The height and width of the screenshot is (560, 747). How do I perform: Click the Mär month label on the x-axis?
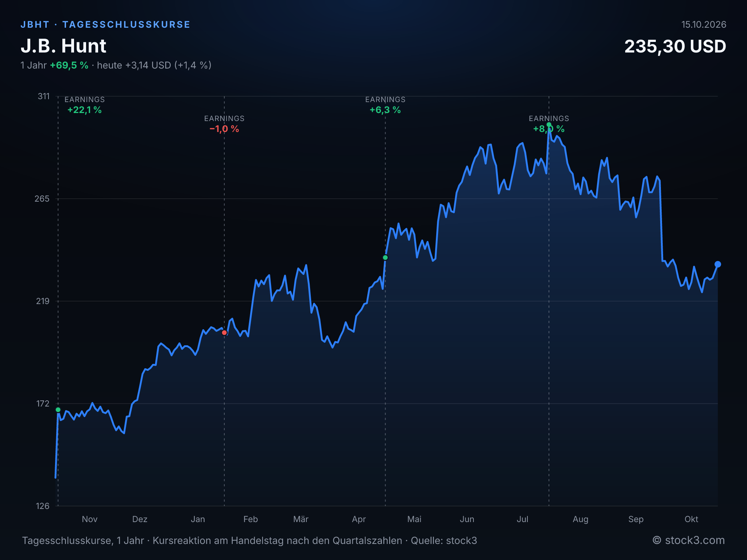point(301,519)
